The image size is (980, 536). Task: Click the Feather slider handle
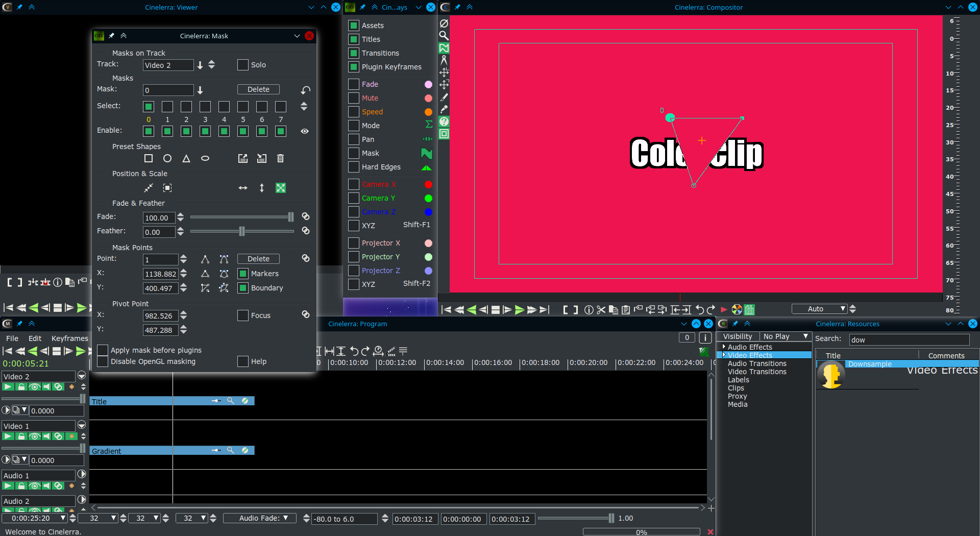(242, 231)
